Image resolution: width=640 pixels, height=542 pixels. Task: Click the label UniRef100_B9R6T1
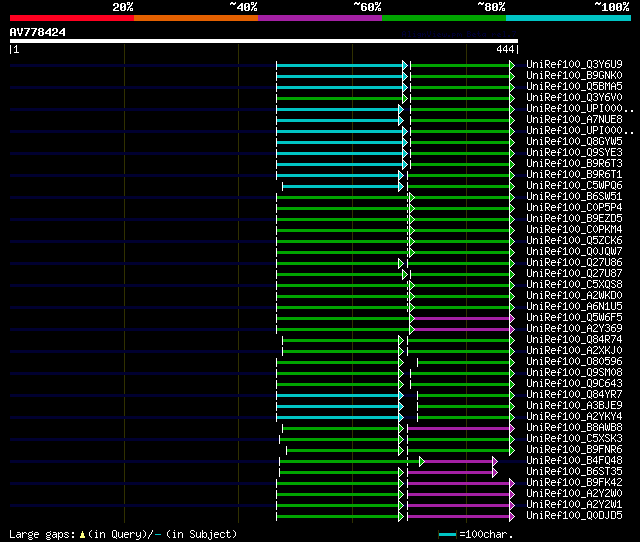(x=574, y=174)
